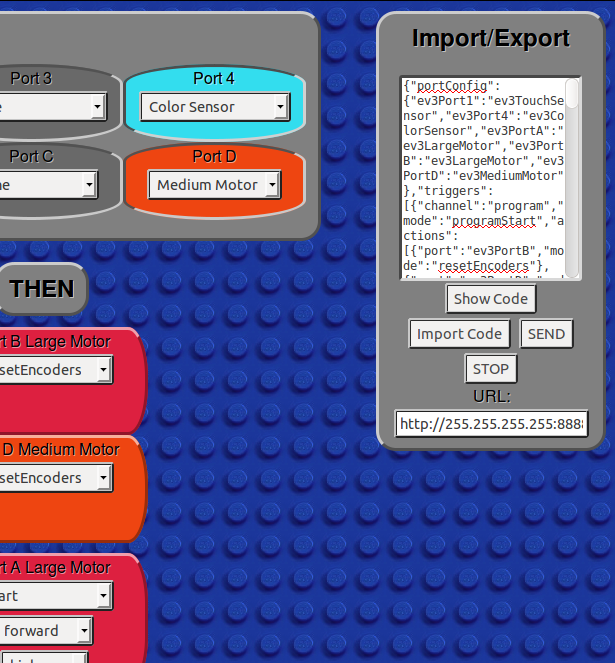Open the Port 4 Color Sensor dropdown
Viewport: 615px width, 663px height.
215,107
